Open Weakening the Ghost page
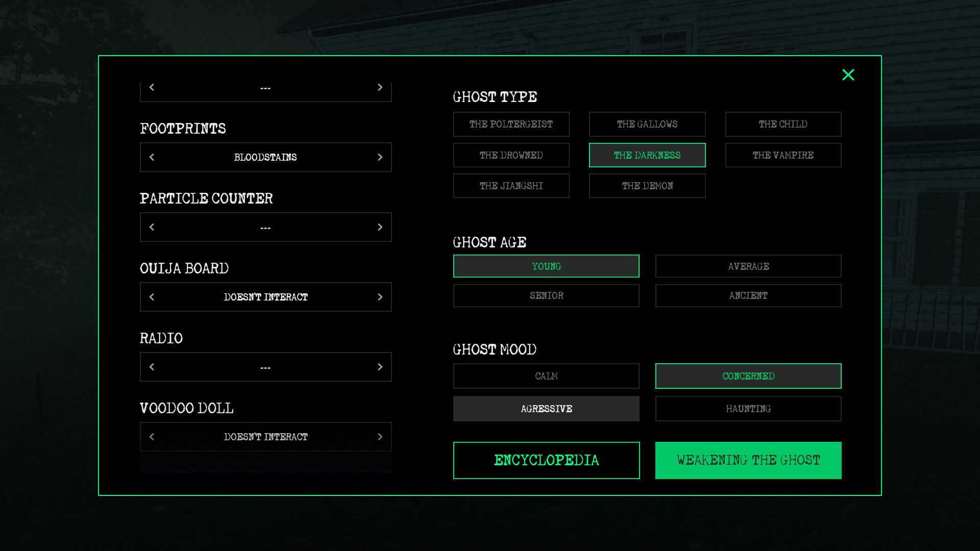This screenshot has height=551, width=980. (748, 460)
